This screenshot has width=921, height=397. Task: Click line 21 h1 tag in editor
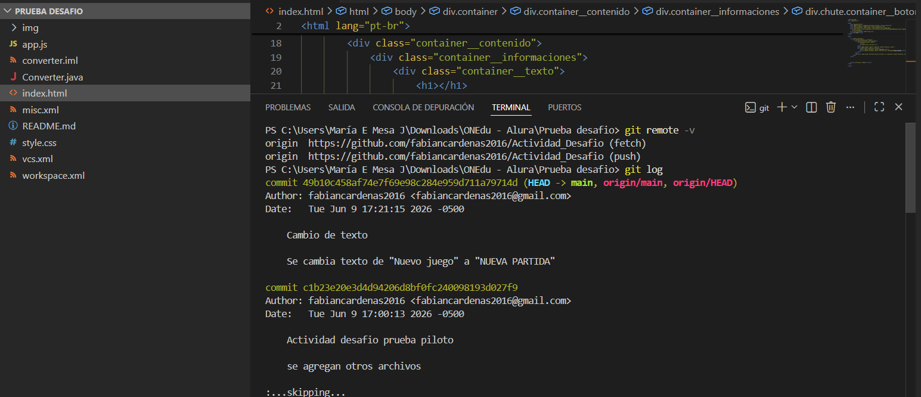click(441, 86)
